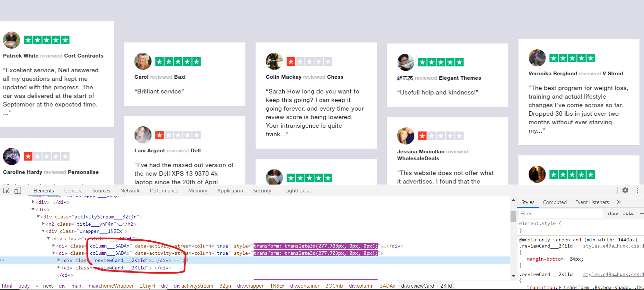The height and width of the screenshot is (290, 644).
Task: Open Event Listeners tab
Action: pos(592,202)
